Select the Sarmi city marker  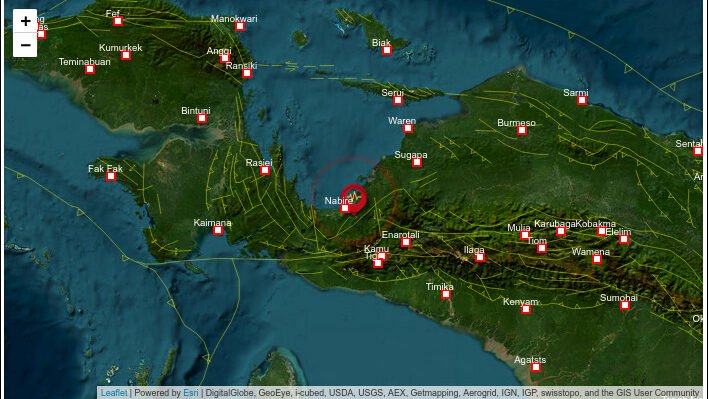click(x=582, y=100)
